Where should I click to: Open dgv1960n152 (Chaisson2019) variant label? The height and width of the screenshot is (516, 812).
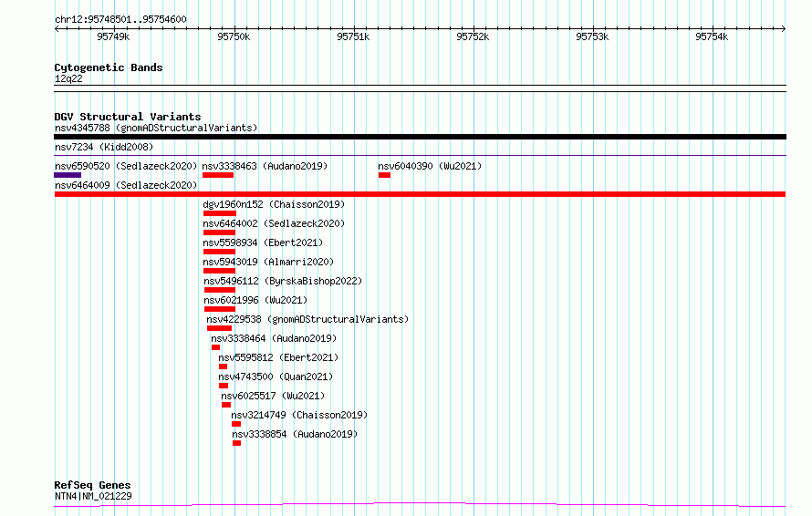click(x=274, y=204)
